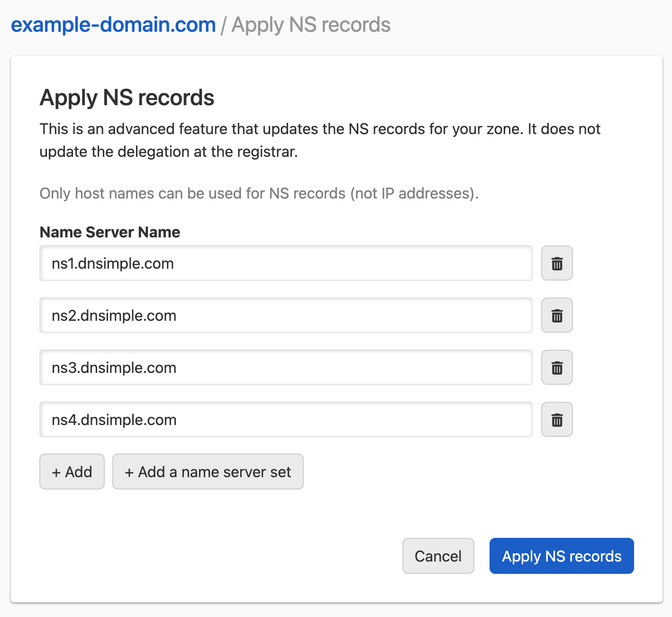Screen dimensions: 672x617
Task: Click the Apply NS records breadcrumb text
Action: 311,24
